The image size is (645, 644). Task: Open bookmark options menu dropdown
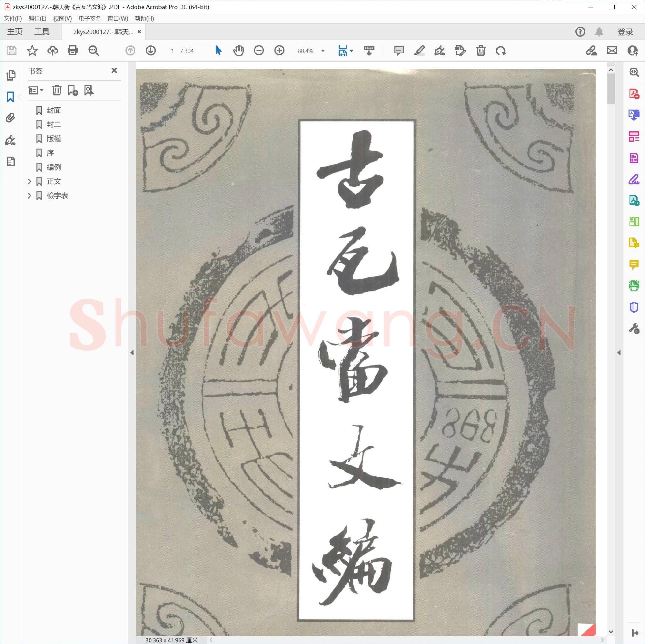36,91
